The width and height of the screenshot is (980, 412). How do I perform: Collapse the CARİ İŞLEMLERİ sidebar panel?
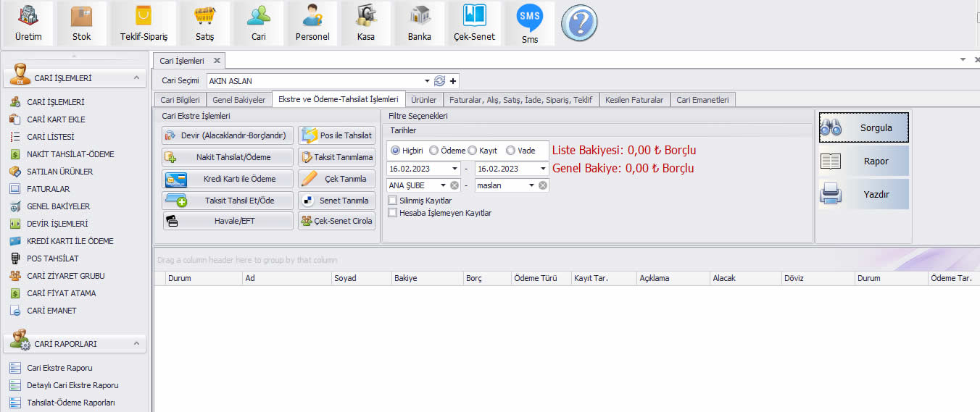coord(135,78)
